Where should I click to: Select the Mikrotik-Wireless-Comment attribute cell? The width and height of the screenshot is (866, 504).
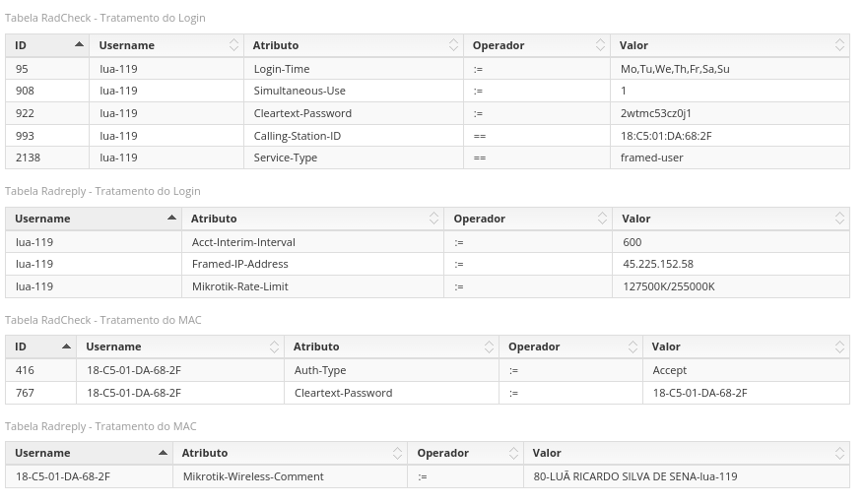click(x=290, y=476)
